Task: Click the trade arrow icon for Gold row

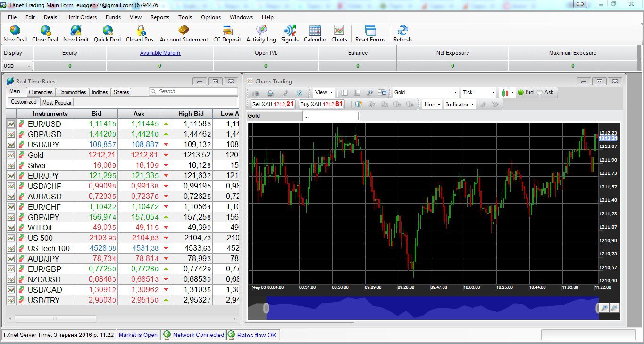Action: tap(21, 155)
